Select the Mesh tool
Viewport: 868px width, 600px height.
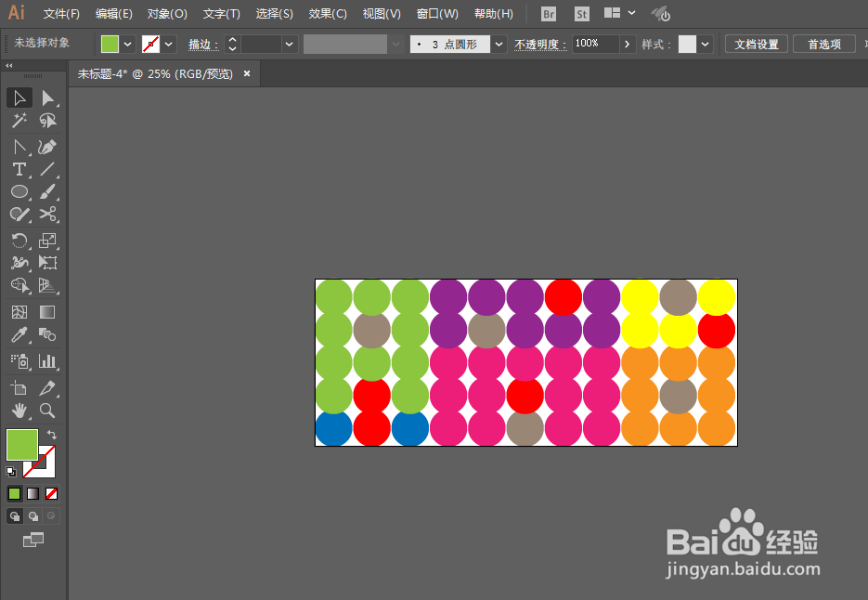tap(19, 312)
